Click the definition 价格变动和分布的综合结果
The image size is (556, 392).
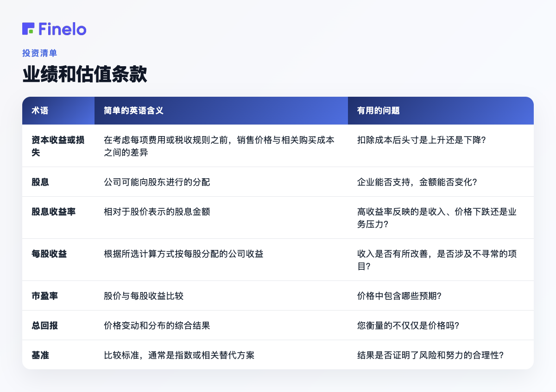pos(157,325)
